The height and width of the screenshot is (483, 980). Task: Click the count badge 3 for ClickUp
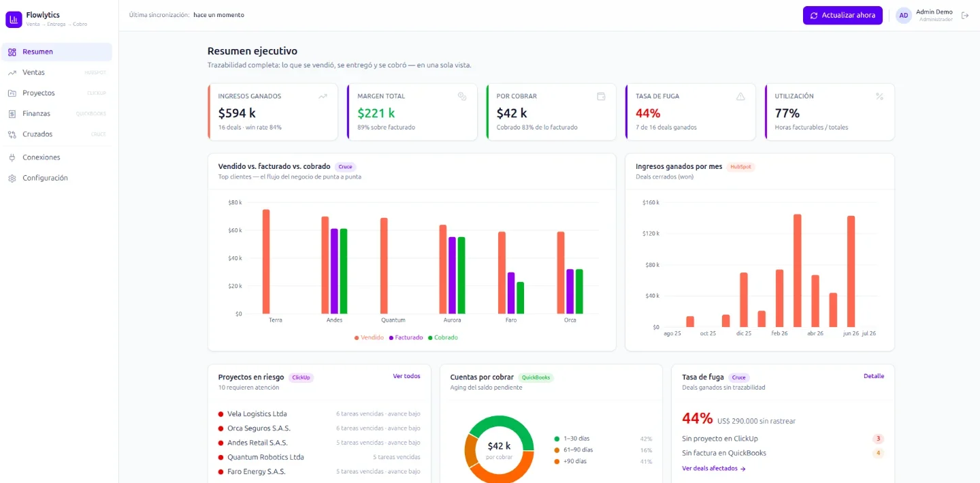point(878,439)
